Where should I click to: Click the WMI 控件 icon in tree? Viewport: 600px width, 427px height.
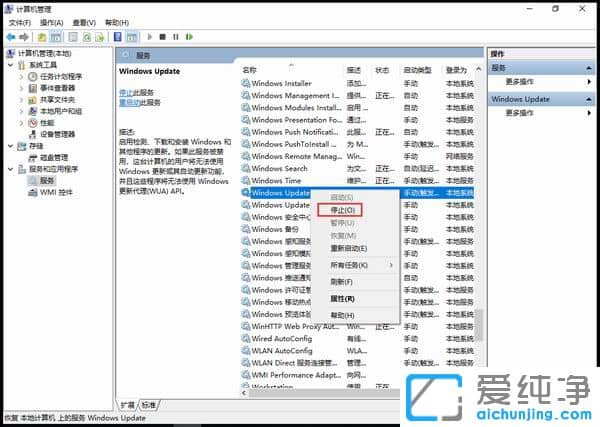click(33, 192)
